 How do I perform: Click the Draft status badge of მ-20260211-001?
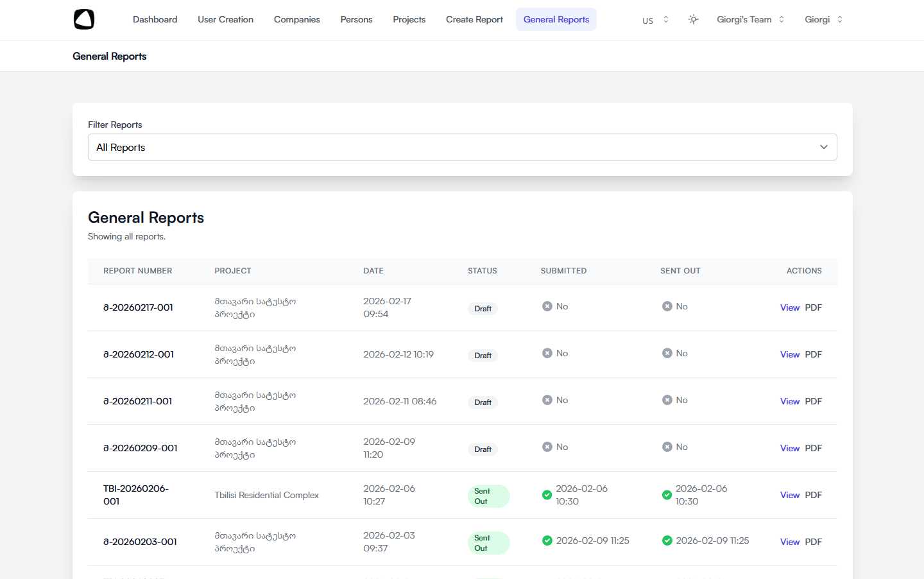coord(483,402)
